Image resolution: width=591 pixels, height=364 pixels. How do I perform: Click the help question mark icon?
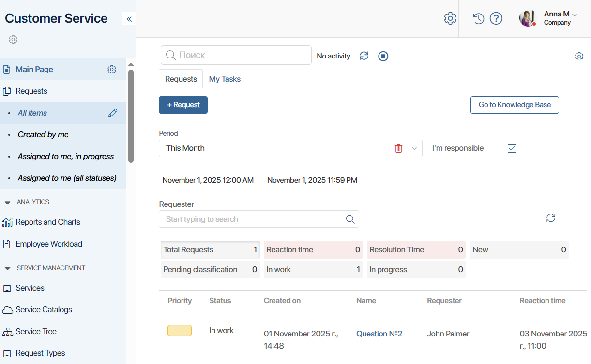click(x=496, y=18)
